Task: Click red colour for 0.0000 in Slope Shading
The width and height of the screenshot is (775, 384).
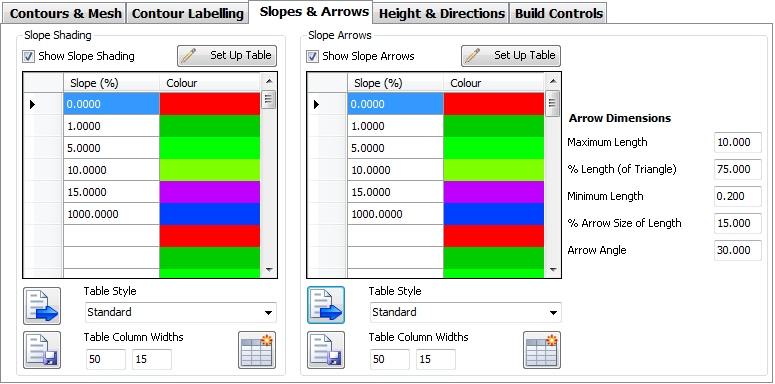Action: click(210, 104)
